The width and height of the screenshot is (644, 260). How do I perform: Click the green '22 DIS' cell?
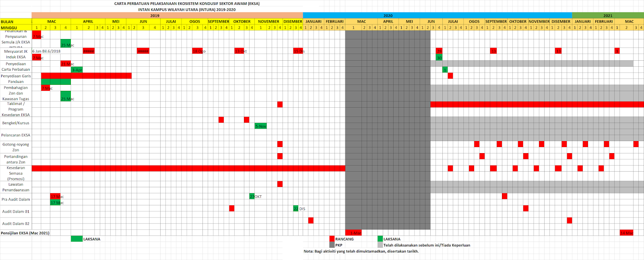(x=296, y=209)
